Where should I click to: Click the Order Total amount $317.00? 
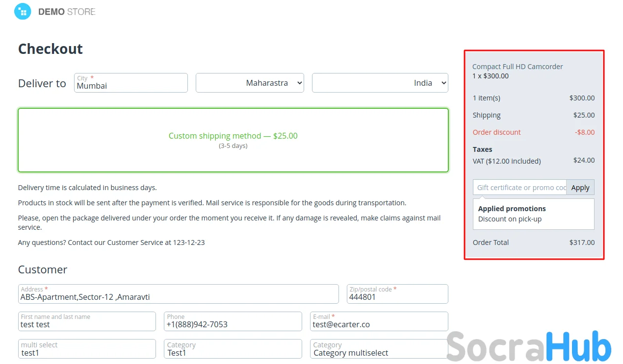(x=582, y=243)
